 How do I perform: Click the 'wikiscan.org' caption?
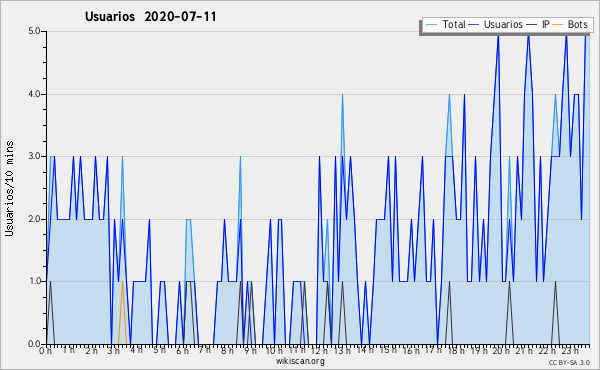tap(300, 361)
